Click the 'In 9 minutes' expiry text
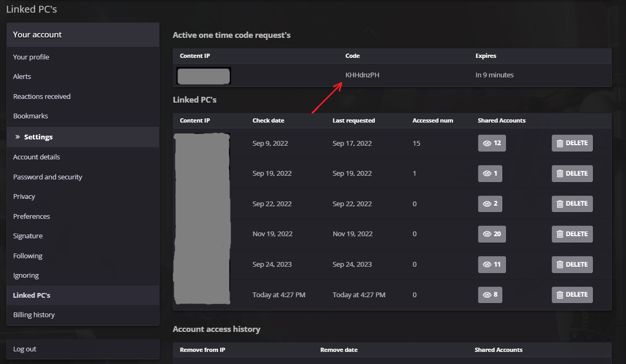 (494, 75)
